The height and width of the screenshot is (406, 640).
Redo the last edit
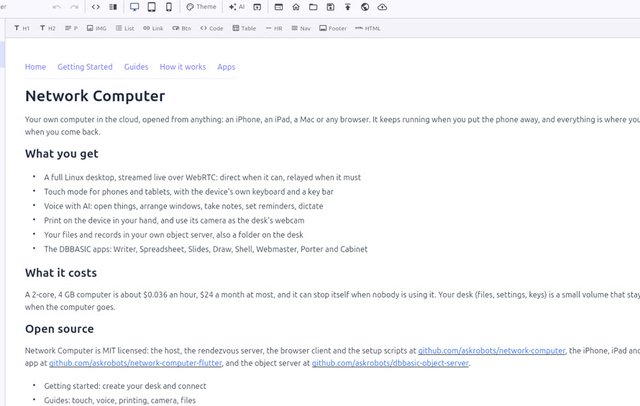(74, 7)
